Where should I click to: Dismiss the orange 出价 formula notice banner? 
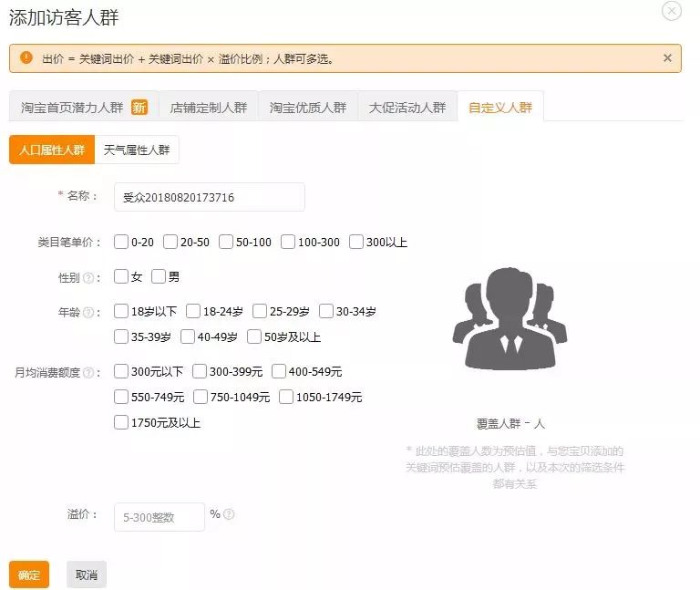point(667,57)
